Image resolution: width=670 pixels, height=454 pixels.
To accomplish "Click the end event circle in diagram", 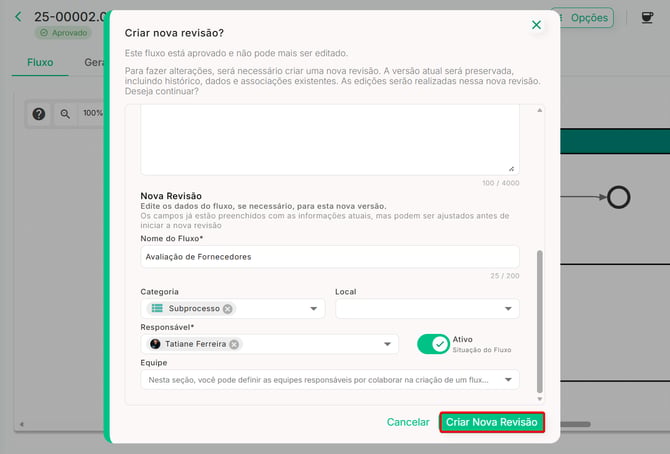I will pyautogui.click(x=618, y=197).
